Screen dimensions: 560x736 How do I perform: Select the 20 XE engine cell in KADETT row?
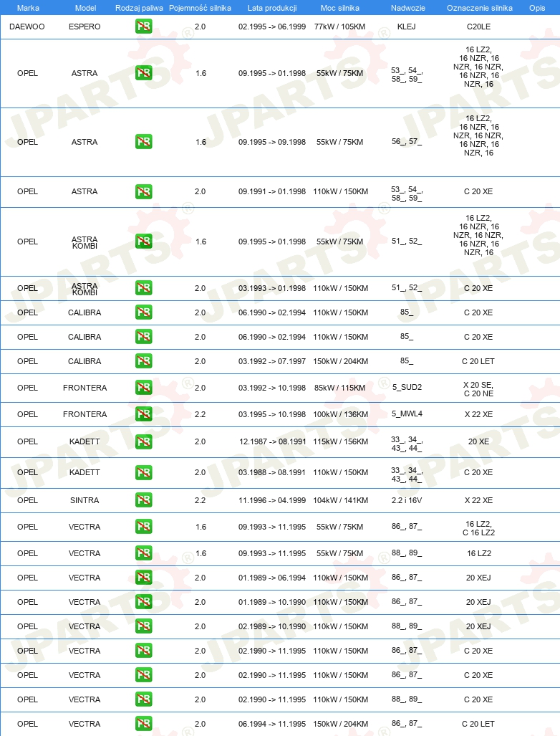click(478, 441)
